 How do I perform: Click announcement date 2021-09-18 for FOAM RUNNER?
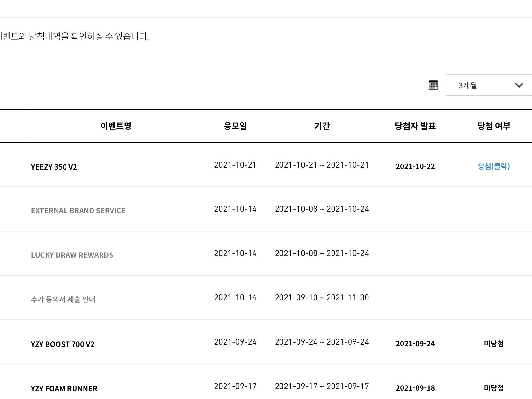tap(415, 388)
